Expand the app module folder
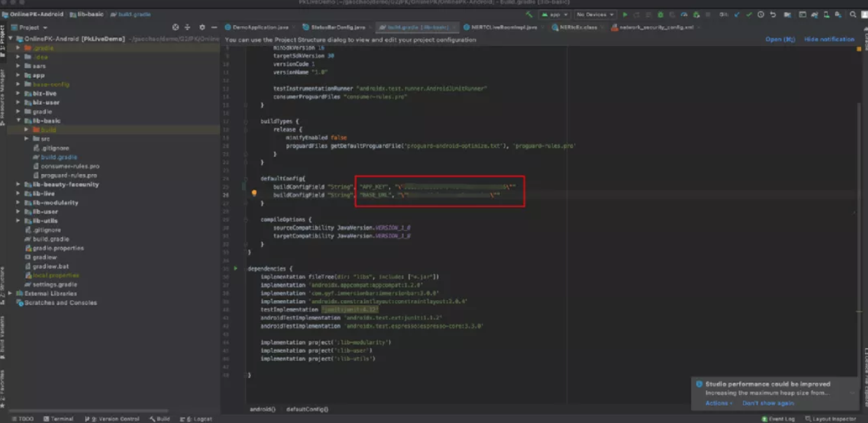The height and width of the screenshot is (423, 868). click(x=19, y=75)
